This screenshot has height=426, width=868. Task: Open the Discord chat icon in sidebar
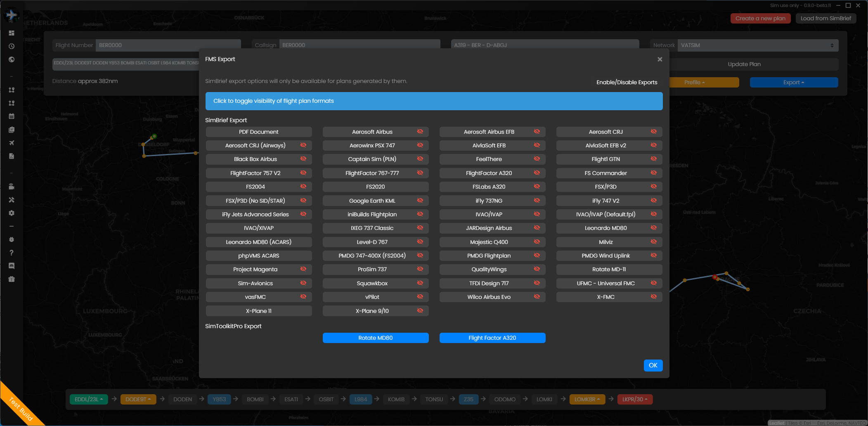click(12, 266)
